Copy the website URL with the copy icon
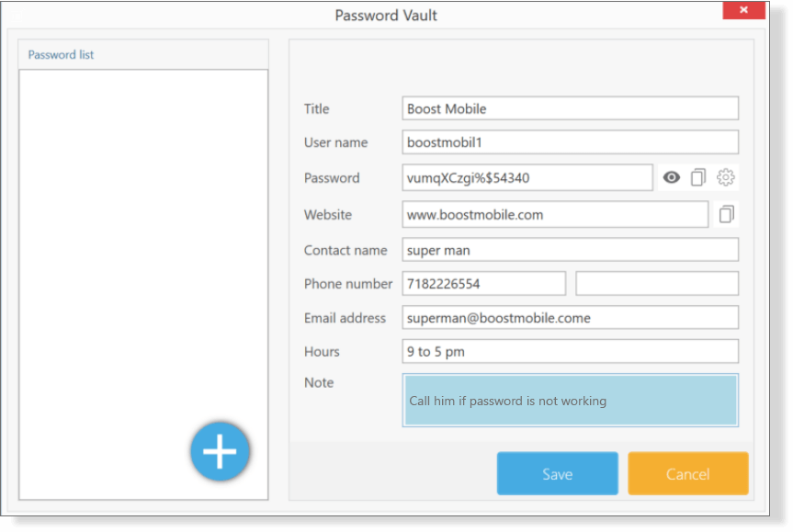This screenshot has height=532, width=793. click(x=726, y=214)
